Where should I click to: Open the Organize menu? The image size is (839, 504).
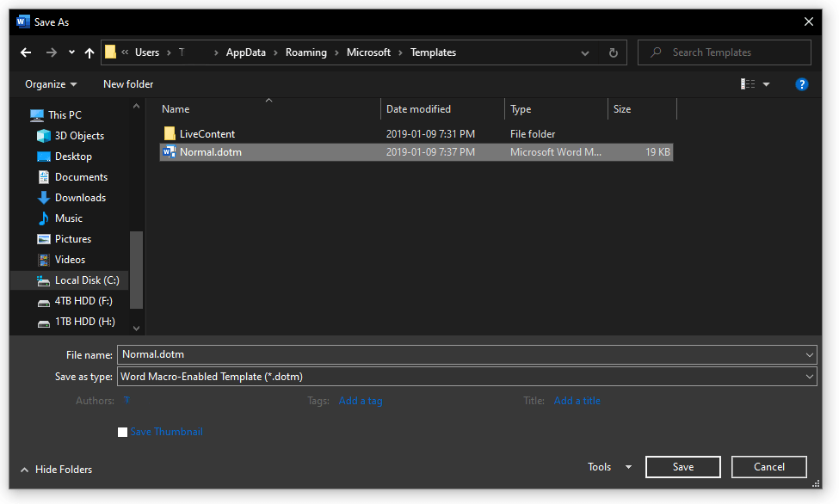(51, 84)
